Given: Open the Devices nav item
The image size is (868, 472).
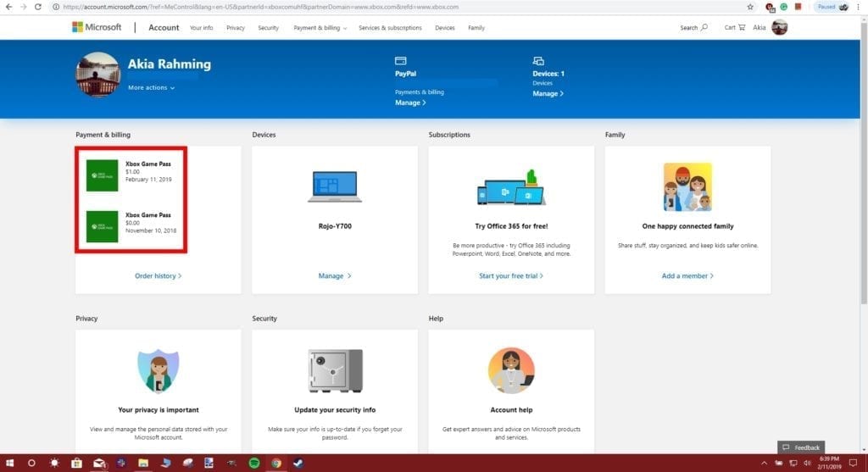Looking at the screenshot, I should (x=444, y=28).
